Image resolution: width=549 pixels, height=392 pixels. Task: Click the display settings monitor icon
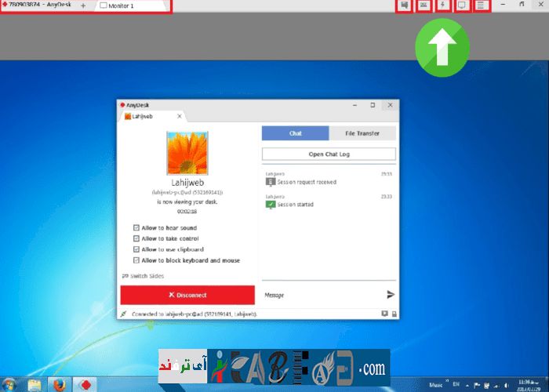[462, 5]
